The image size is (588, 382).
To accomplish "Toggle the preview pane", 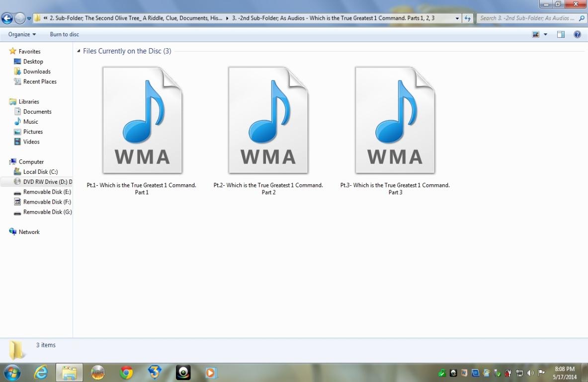I will 561,34.
